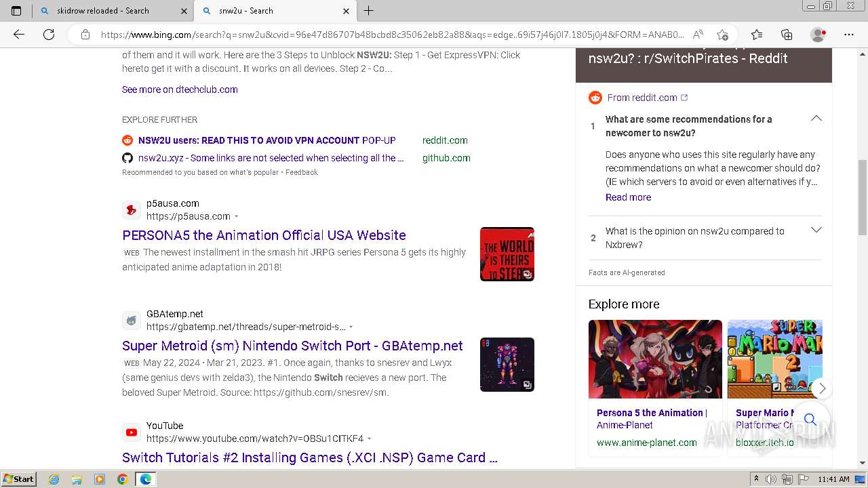Click the address bar URL field
Image resolution: width=868 pixels, height=488 pixels.
(x=392, y=35)
